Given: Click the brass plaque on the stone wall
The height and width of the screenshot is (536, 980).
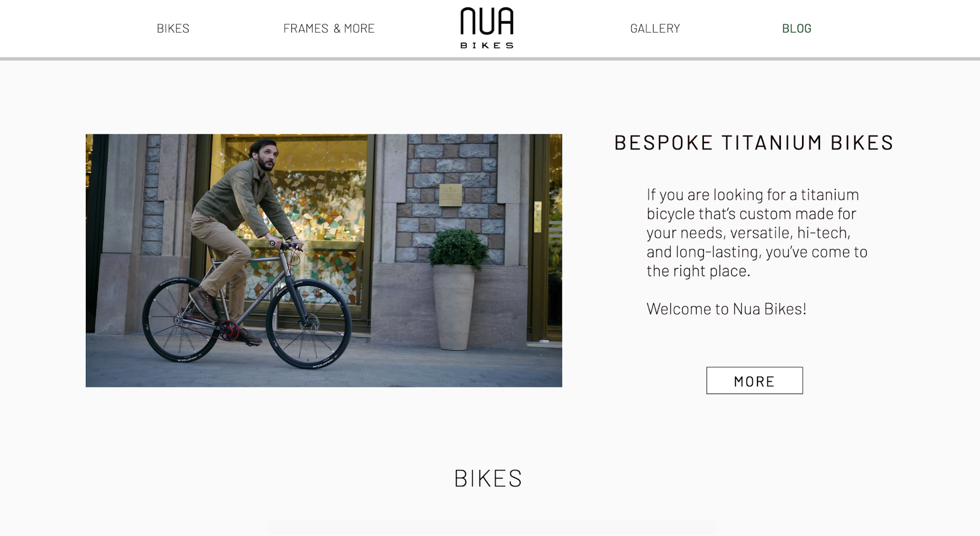Looking at the screenshot, I should pos(450,195).
